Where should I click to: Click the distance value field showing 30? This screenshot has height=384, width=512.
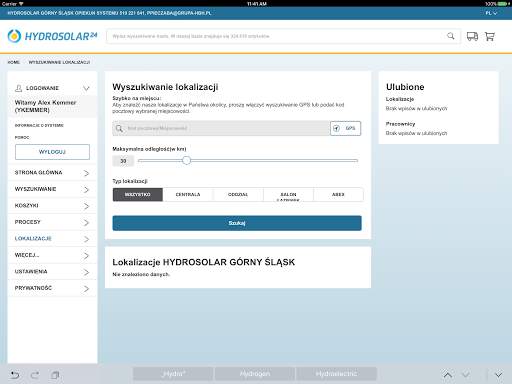(123, 161)
